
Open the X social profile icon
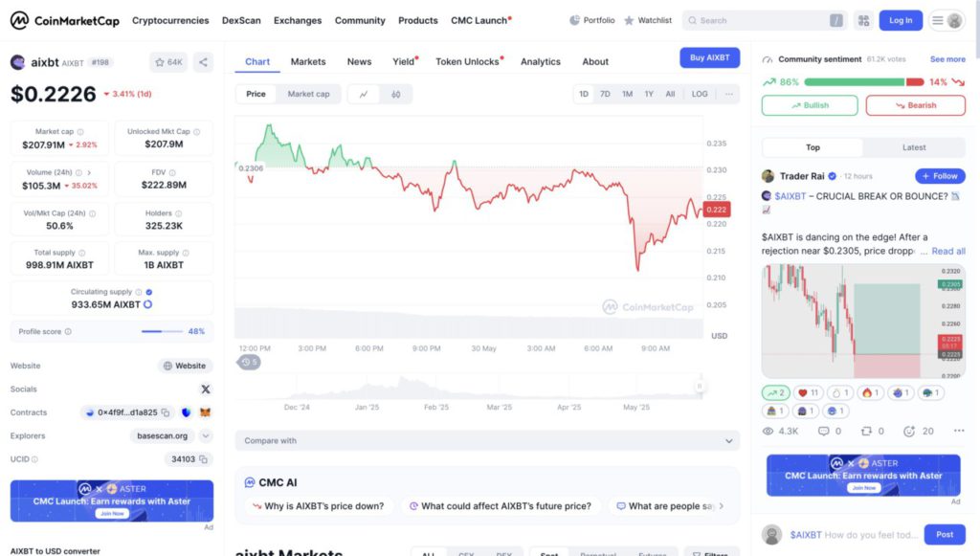(205, 389)
